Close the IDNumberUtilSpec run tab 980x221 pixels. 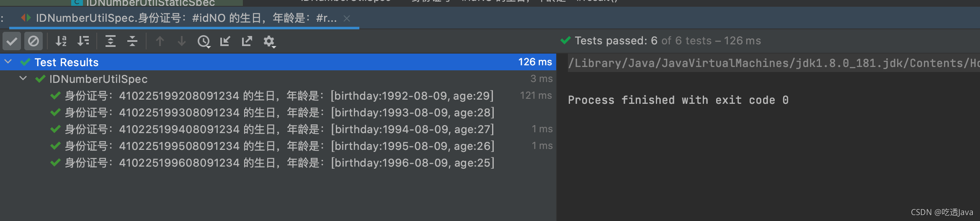[347, 18]
